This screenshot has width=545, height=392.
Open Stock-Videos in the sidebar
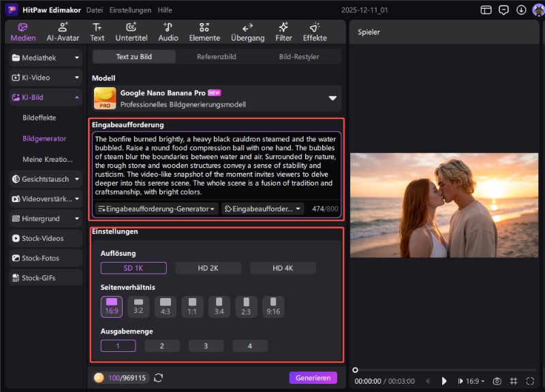point(46,238)
